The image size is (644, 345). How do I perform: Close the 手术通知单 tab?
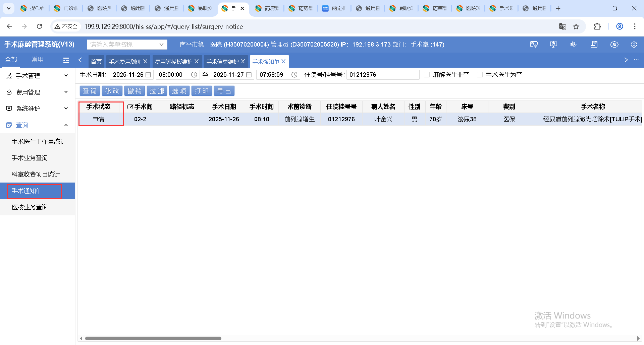pos(283,62)
